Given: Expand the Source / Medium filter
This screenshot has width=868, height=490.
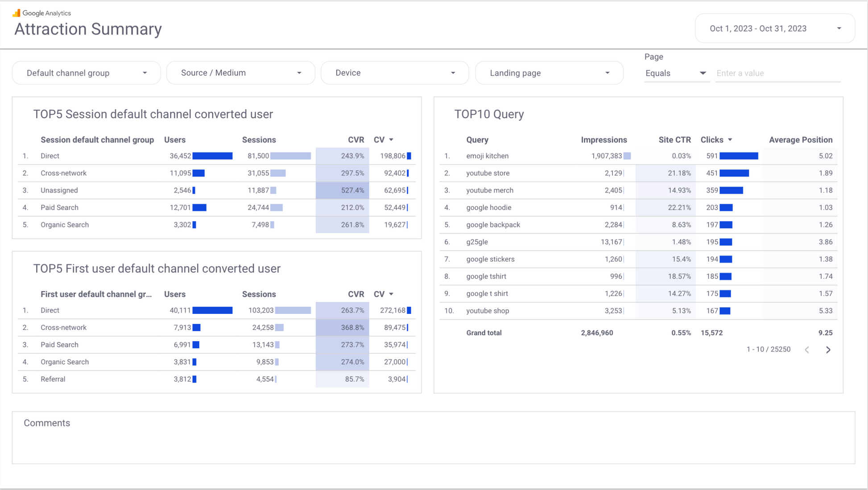Looking at the screenshot, I should coord(240,73).
